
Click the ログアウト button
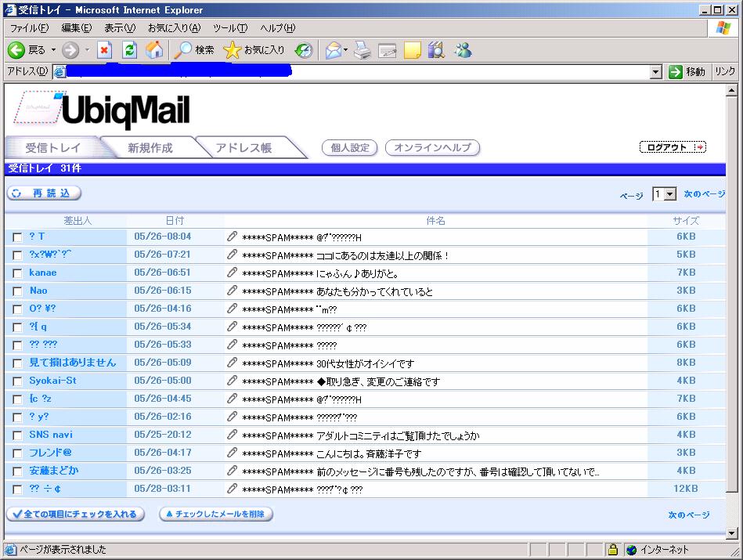point(673,147)
